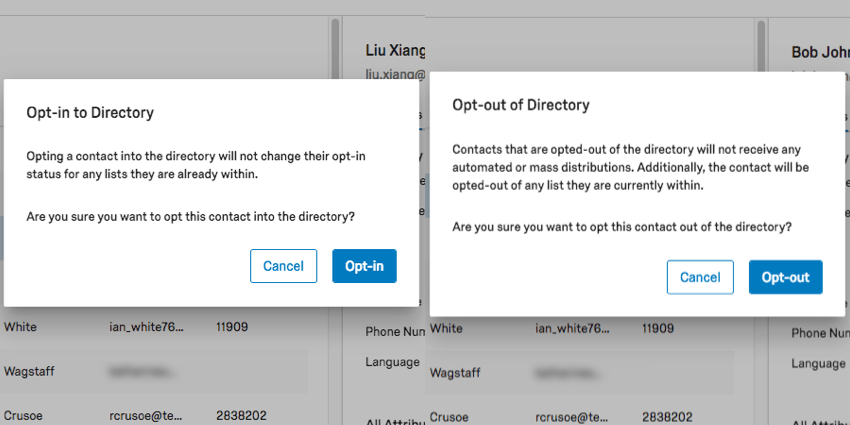Select the White row beneath the Opt-in dialog
The height and width of the screenshot is (425, 850).
coord(21,327)
